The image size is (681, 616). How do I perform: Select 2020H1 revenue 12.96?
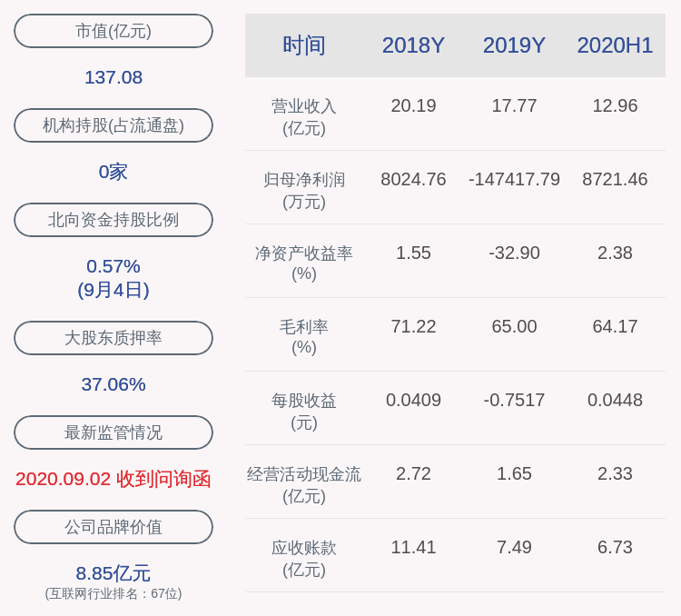[615, 105]
